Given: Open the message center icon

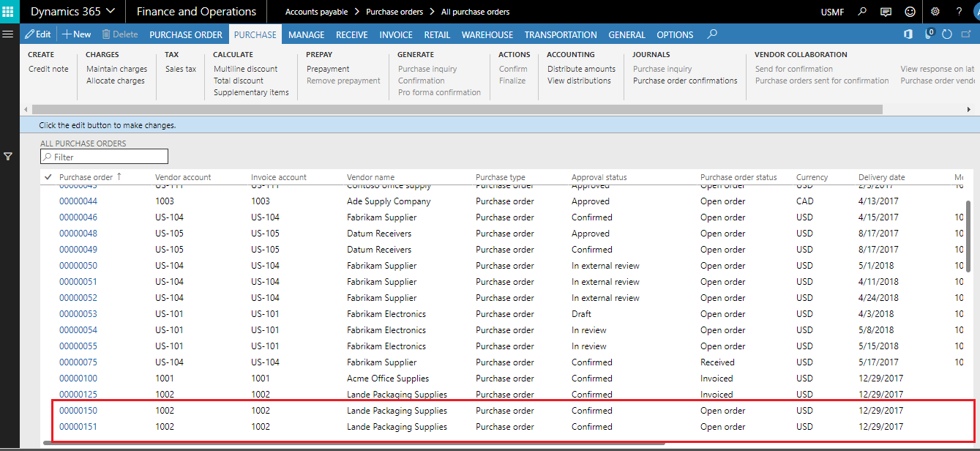Looking at the screenshot, I should (886, 11).
